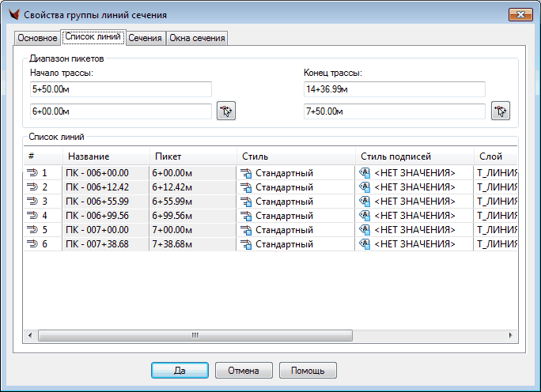Open the Окна сечения tab
The image size is (541, 392).
[x=196, y=38]
